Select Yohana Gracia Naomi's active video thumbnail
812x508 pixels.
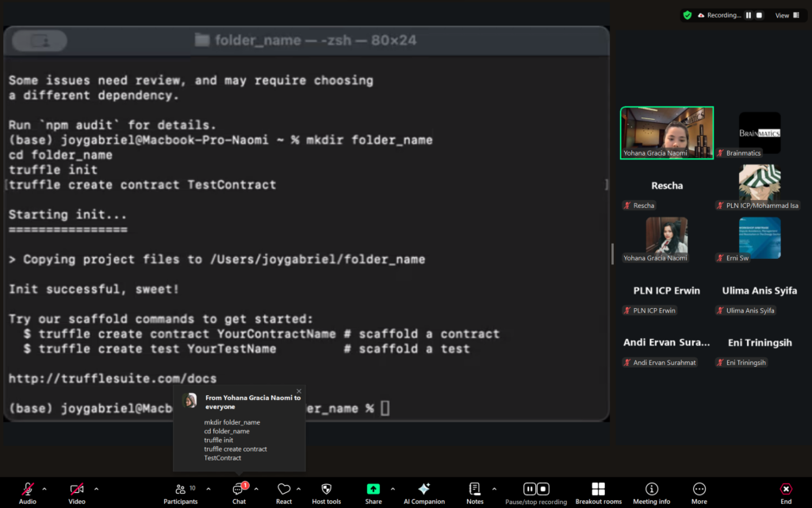pos(666,133)
